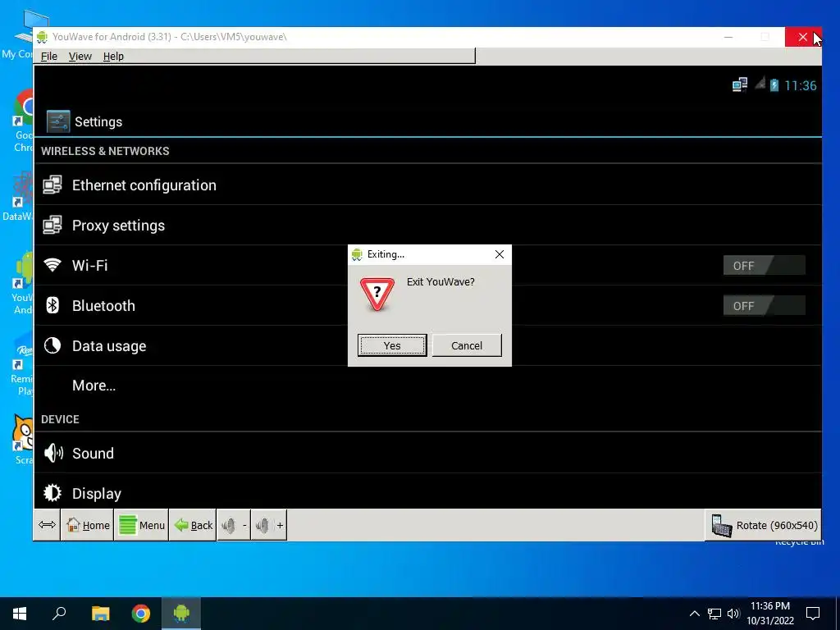Click the Bluetooth symbol icon
The width and height of the screenshot is (840, 630).
click(52, 305)
